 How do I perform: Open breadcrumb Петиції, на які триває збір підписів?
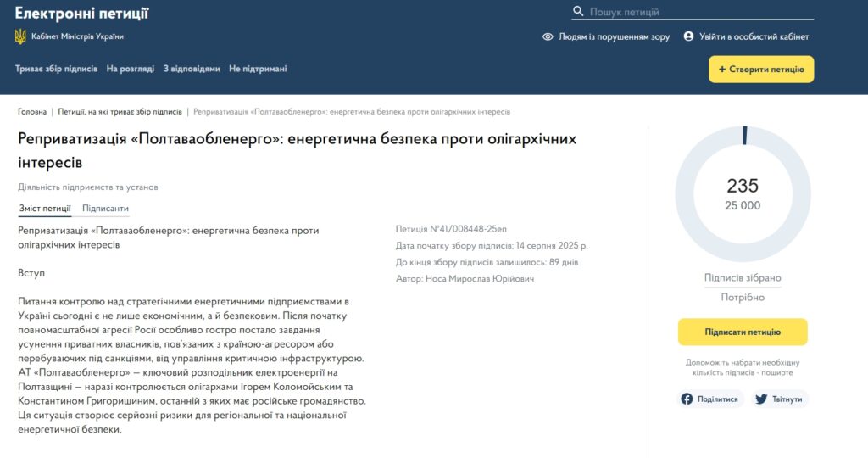pyautogui.click(x=120, y=112)
